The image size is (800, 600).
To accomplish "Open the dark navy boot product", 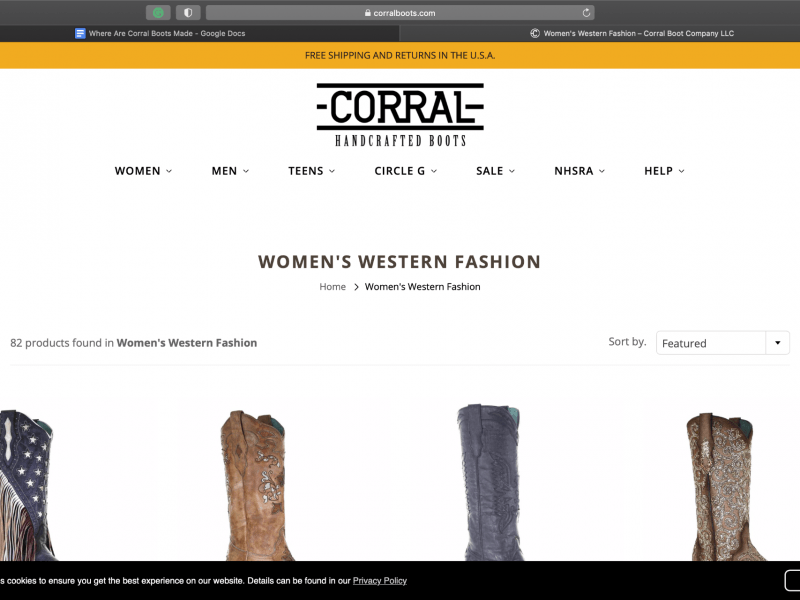I will (491, 483).
